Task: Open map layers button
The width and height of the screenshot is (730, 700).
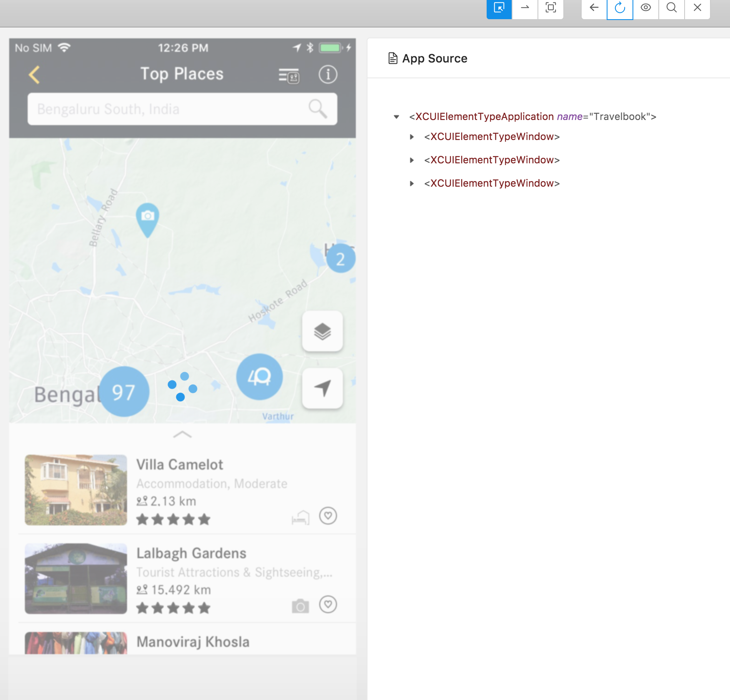Action: [x=322, y=331]
